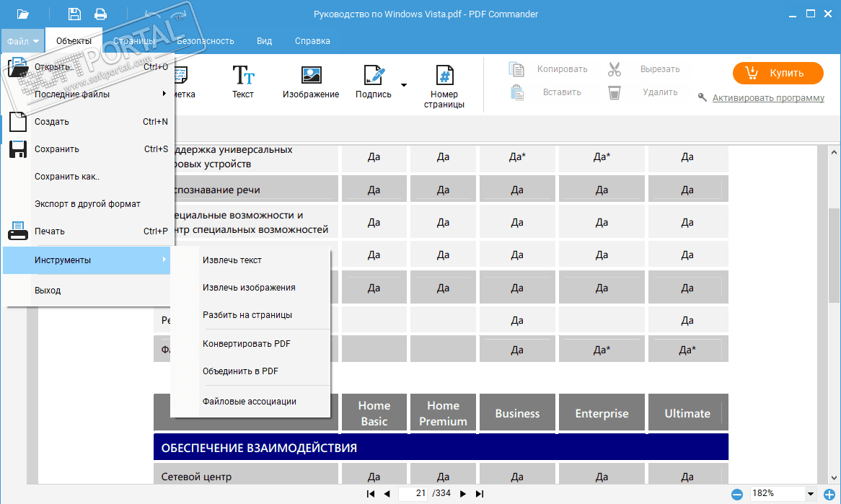Open Файловые ассоциации
This screenshot has width=841, height=504.
[x=250, y=401]
